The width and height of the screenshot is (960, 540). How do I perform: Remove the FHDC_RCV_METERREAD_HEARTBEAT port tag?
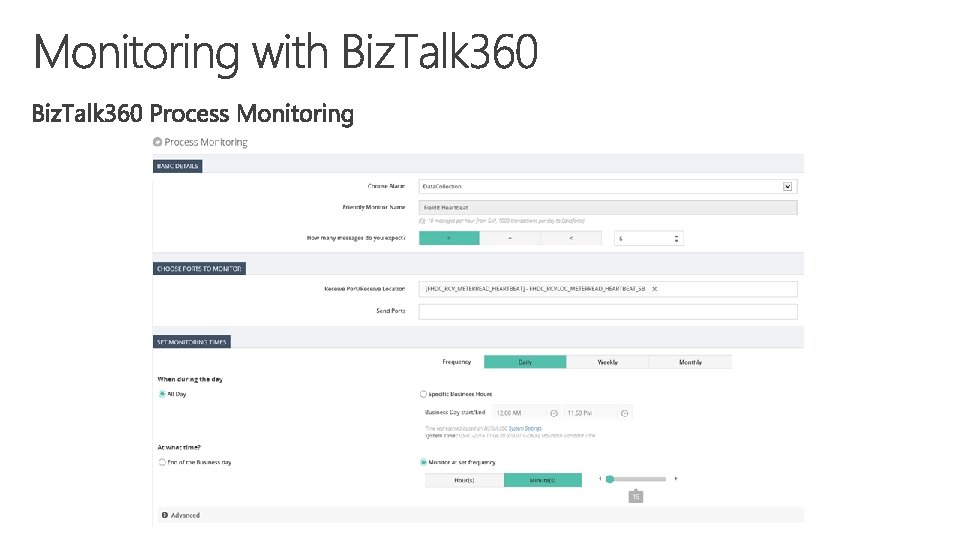click(654, 289)
